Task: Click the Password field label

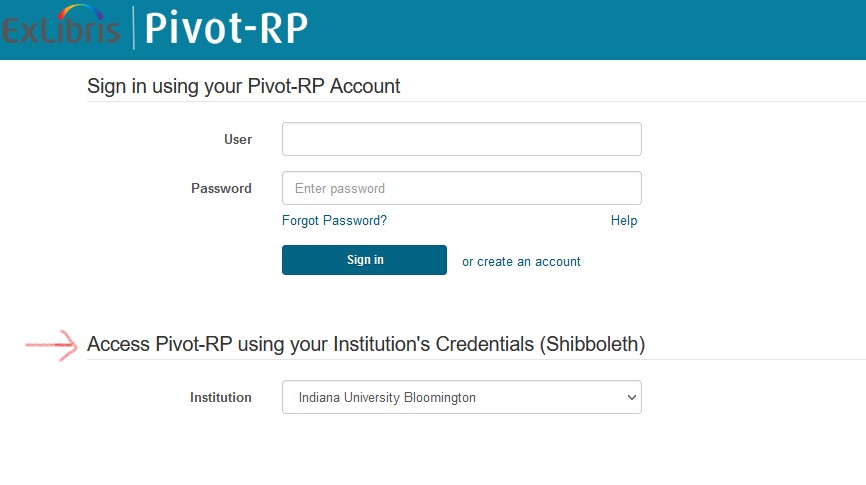Action: 221,188
